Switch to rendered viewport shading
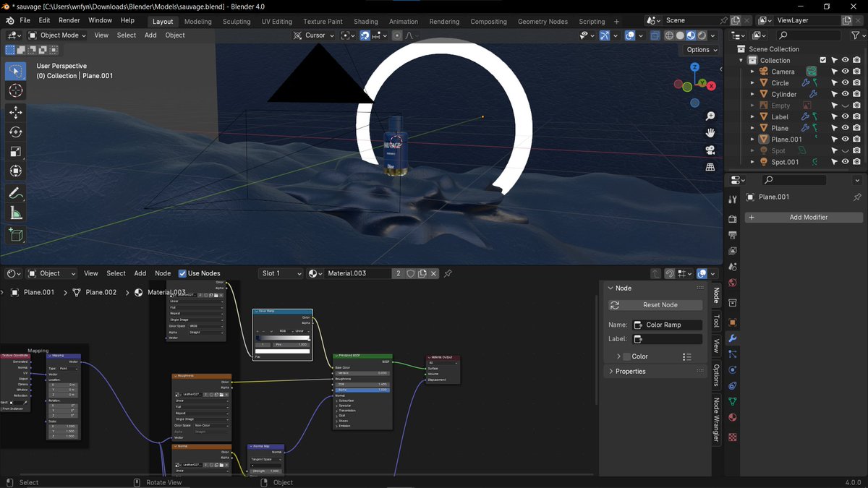 702,35
